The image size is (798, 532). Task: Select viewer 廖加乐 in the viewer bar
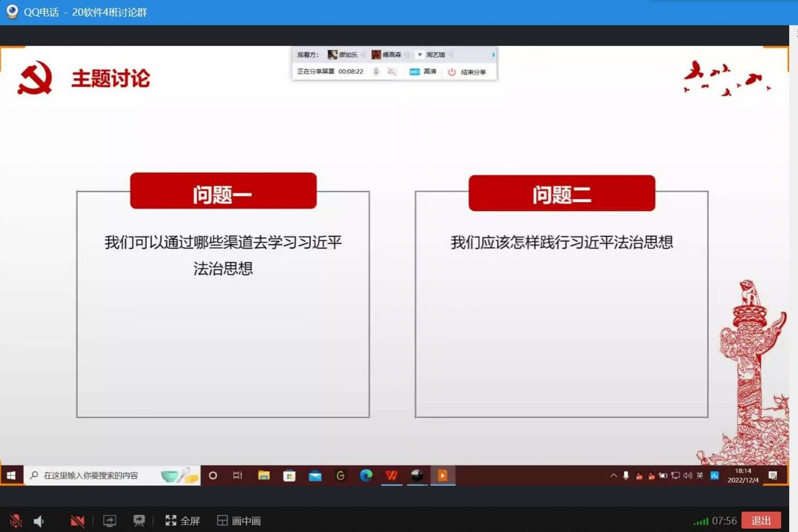343,55
